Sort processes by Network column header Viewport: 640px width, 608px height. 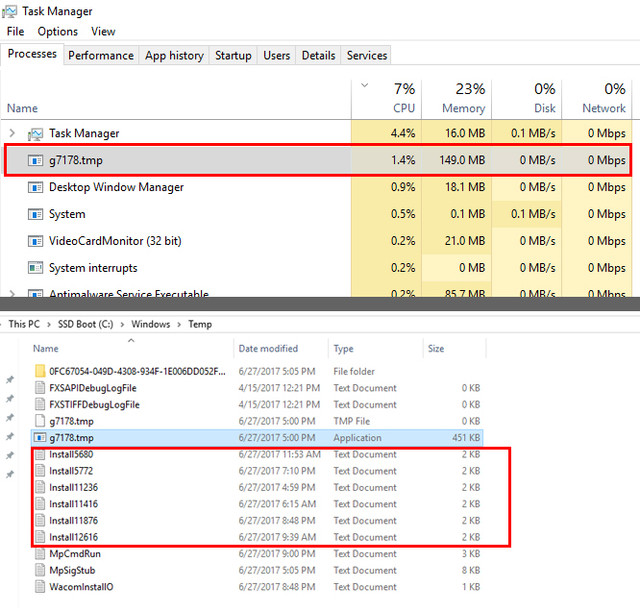[x=597, y=100]
